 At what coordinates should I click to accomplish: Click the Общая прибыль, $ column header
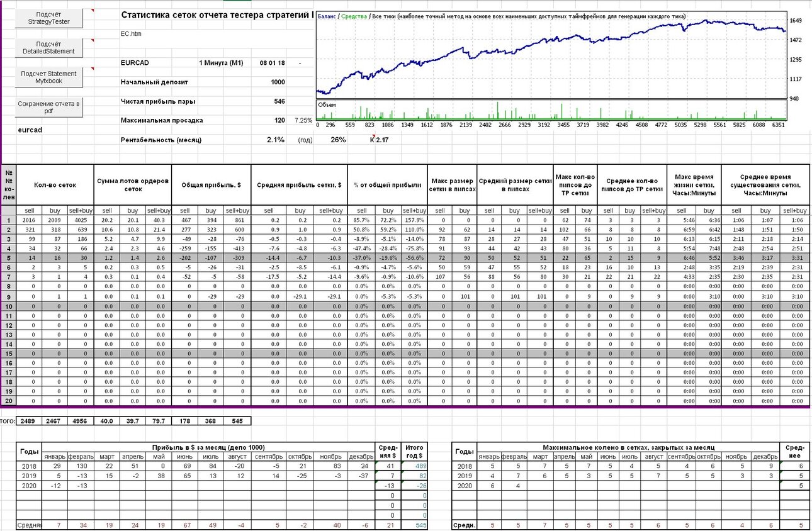[x=211, y=185]
